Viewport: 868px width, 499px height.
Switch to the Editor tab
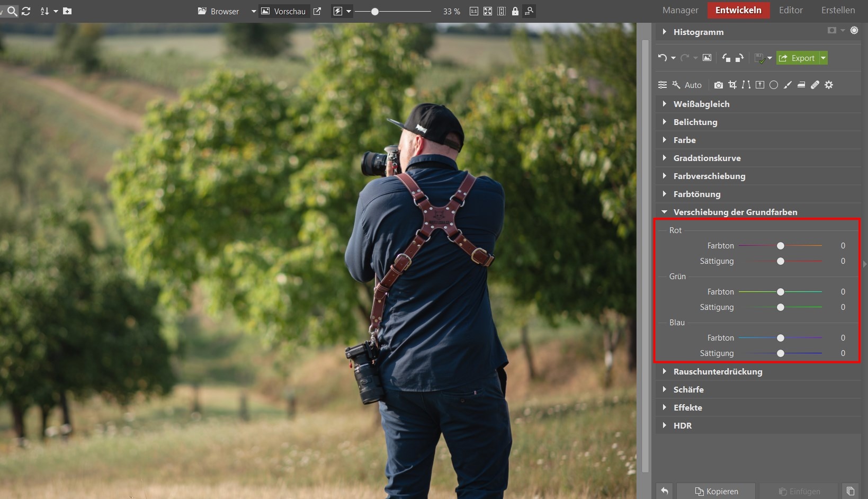click(x=791, y=10)
